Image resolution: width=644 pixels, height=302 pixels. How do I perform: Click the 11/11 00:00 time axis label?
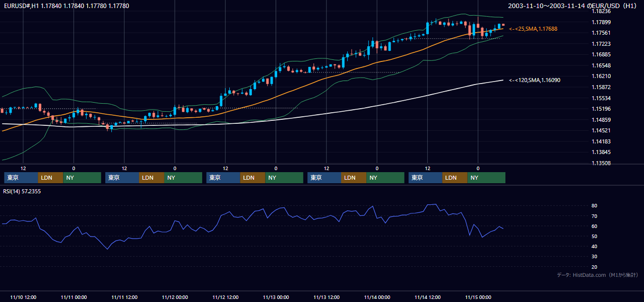point(74,297)
